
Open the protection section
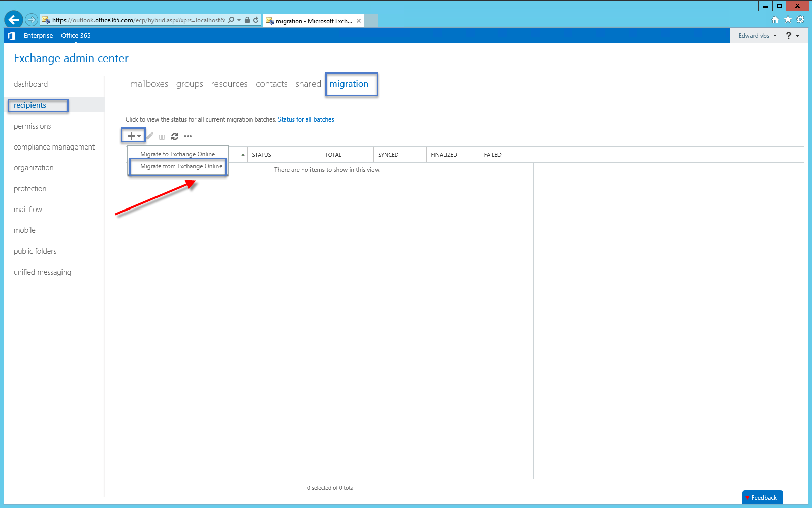click(x=30, y=189)
